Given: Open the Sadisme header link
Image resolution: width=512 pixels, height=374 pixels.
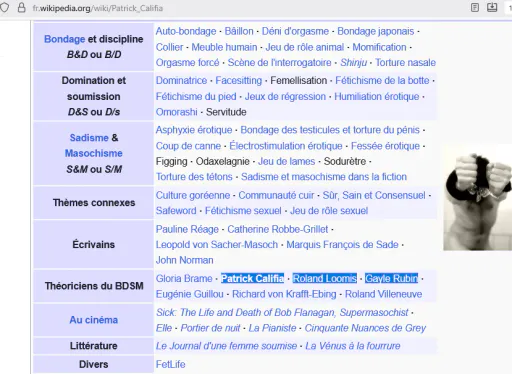Looking at the screenshot, I should [89, 138].
